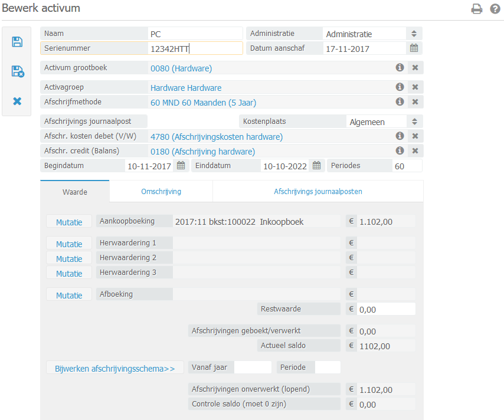Image resolution: width=504 pixels, height=420 pixels.
Task: Show info for Activum grootboek
Action: click(x=400, y=68)
